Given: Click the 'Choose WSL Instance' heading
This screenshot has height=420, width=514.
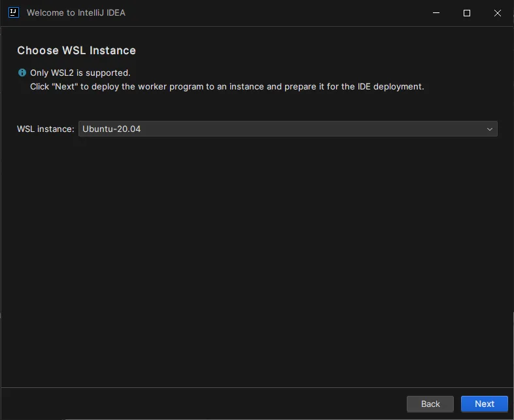Looking at the screenshot, I should (77, 50).
